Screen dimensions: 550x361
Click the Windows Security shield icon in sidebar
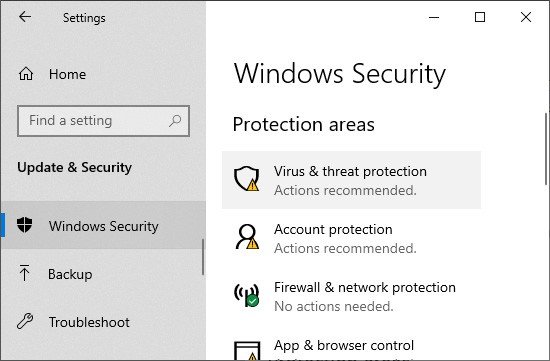(x=25, y=225)
